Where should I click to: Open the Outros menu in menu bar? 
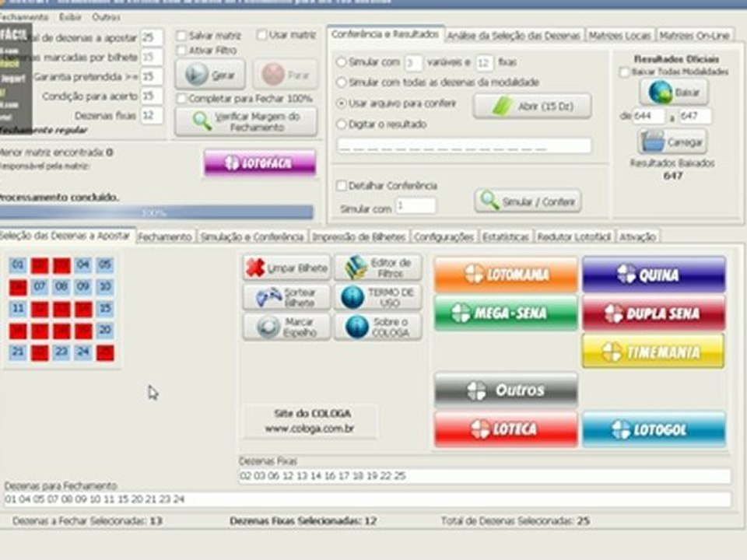click(x=106, y=17)
